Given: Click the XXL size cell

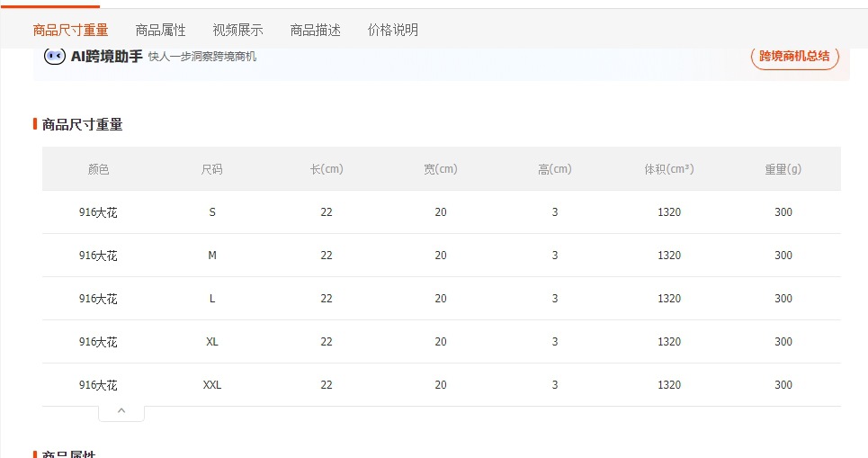Looking at the screenshot, I should tap(212, 385).
